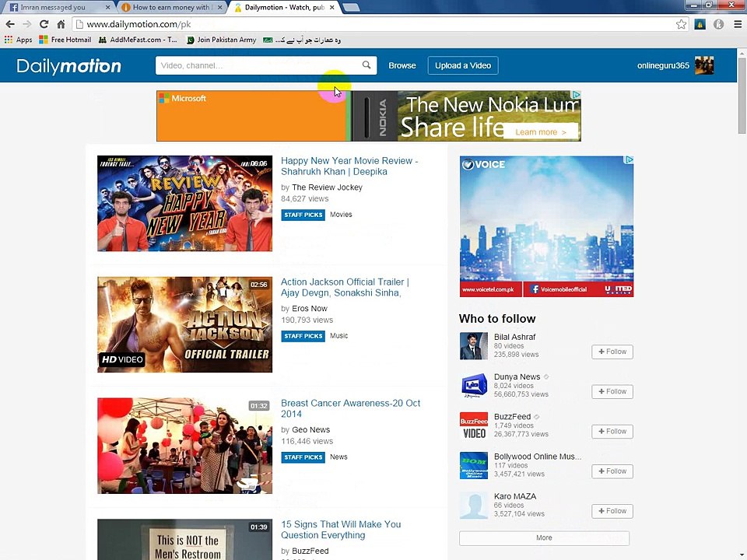Open the Chrome hamburger menu
The image size is (747, 560).
click(x=738, y=24)
